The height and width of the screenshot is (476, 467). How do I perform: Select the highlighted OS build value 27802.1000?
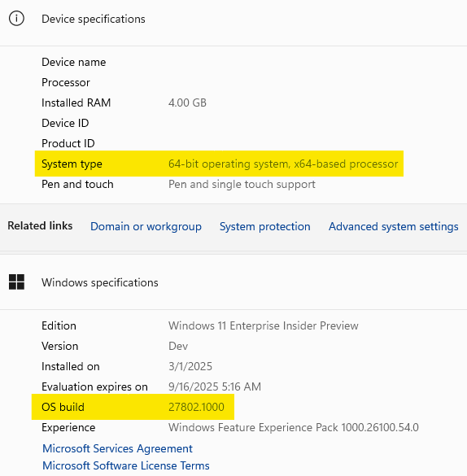click(196, 407)
